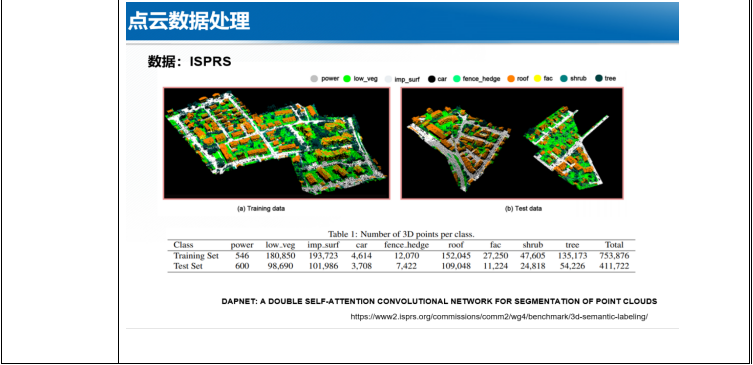753x365 pixels.
Task: Click the Training data point cloud image
Action: (277, 143)
